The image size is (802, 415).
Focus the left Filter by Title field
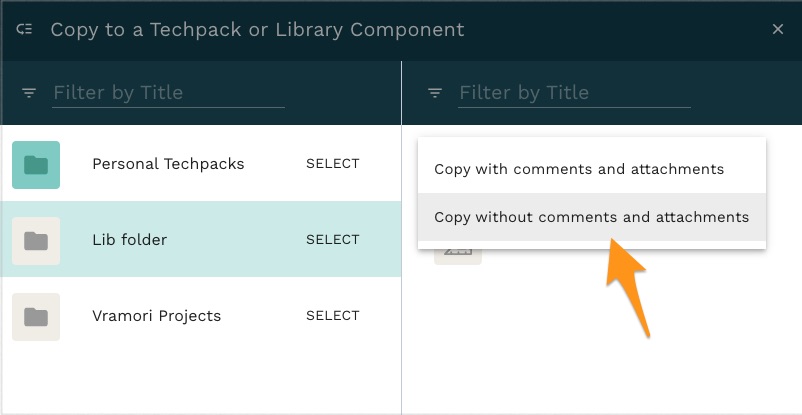click(x=168, y=93)
